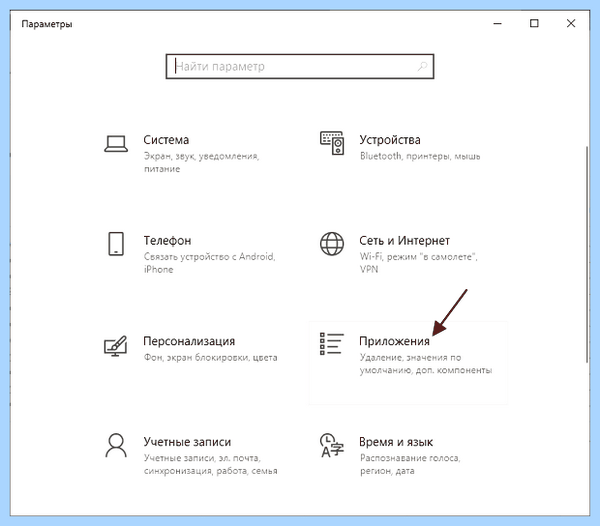Viewport: 600px width, 526px height.
Task: Maximize the Параметры window
Action: (534, 24)
